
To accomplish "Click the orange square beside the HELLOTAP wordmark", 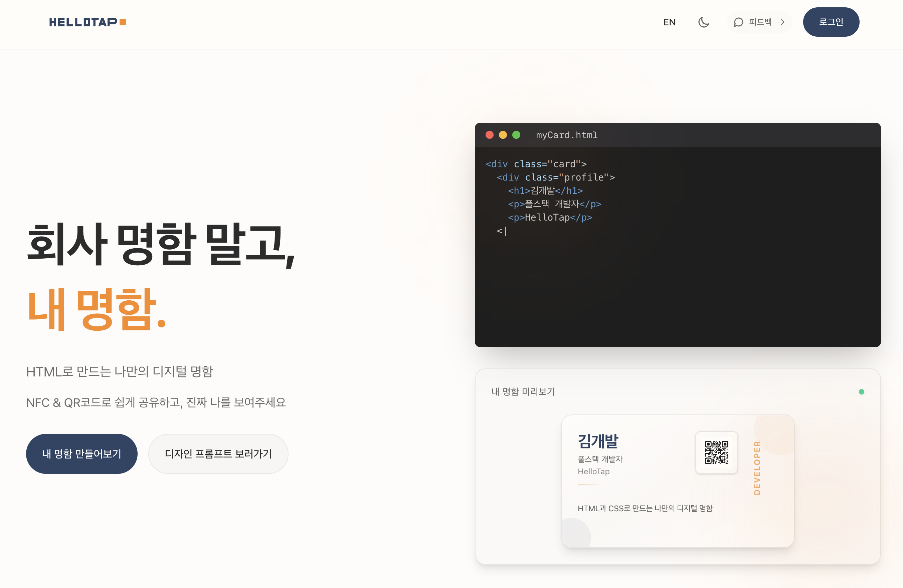I will (122, 22).
